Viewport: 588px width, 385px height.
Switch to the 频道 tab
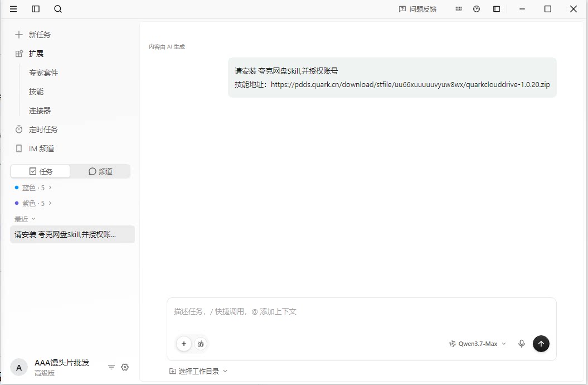point(100,171)
